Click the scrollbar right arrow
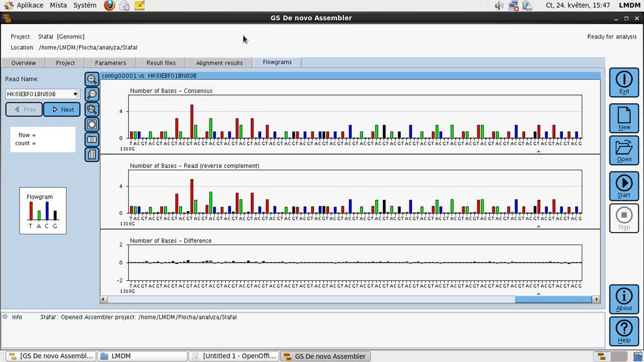This screenshot has height=362, width=644. (x=596, y=300)
